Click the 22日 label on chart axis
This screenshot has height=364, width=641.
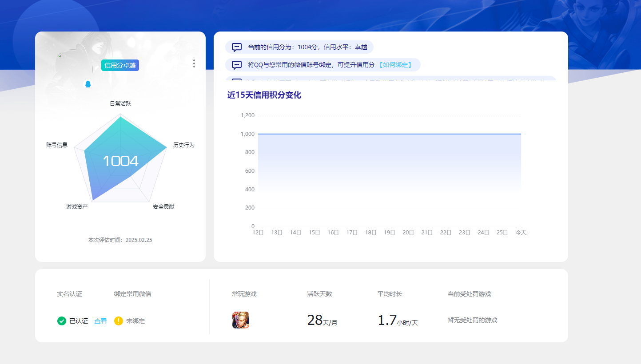point(446,232)
